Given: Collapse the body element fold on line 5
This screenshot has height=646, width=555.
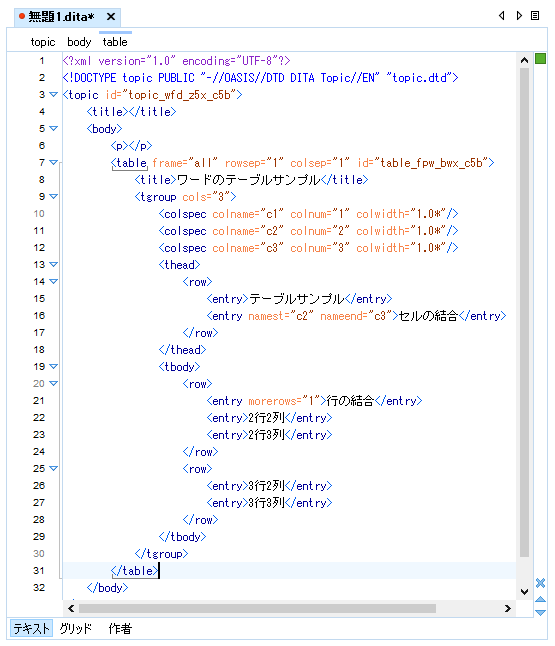Looking at the screenshot, I should 53,129.
